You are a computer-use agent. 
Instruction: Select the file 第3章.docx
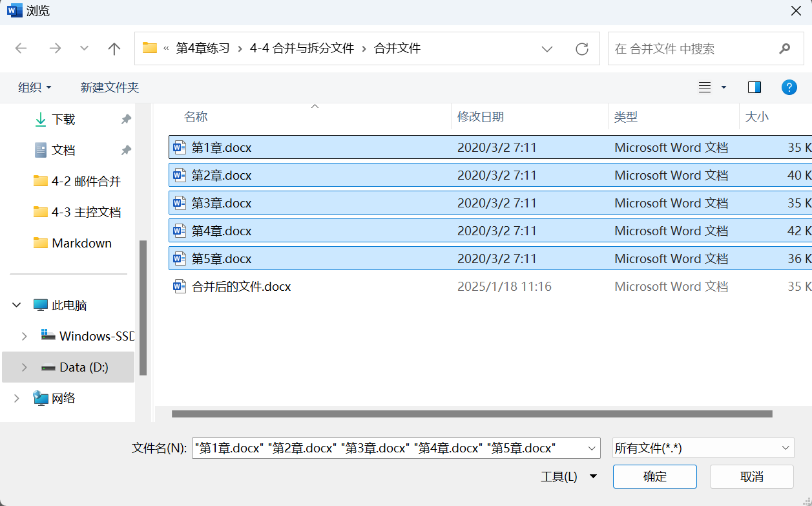(490, 203)
